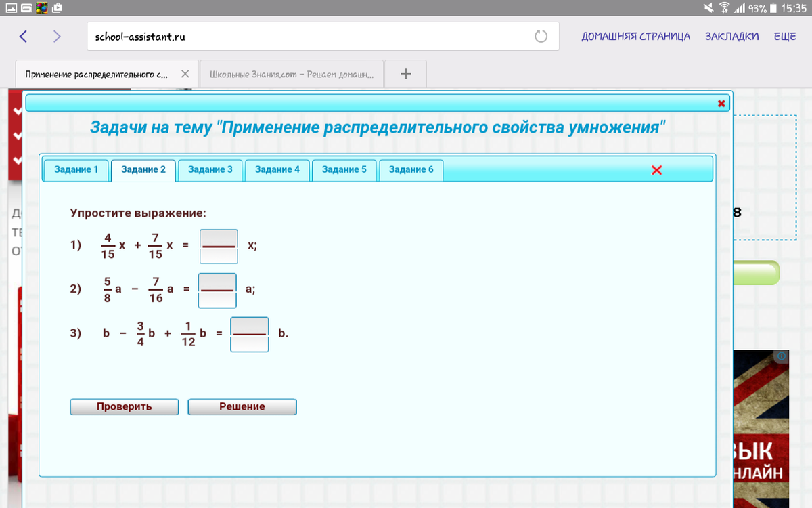The image size is (812, 508).
Task: Show the solution via Решение button
Action: point(242,406)
